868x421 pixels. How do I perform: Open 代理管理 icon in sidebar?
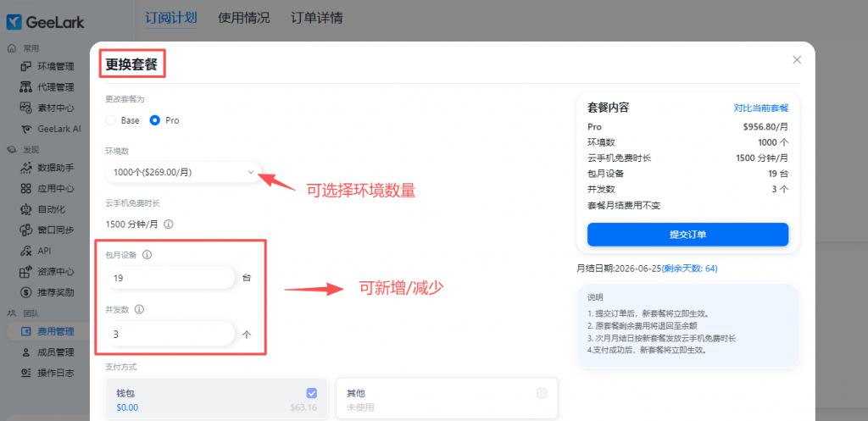coord(26,87)
